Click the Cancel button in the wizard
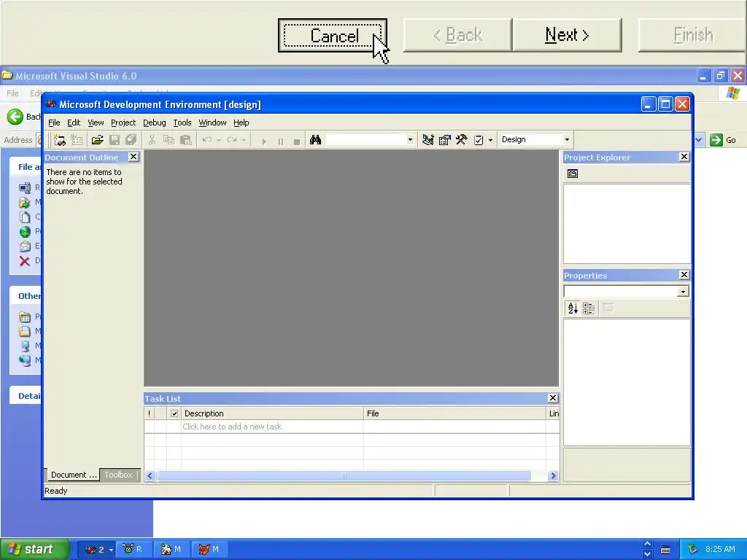Image resolution: width=747 pixels, height=560 pixels. click(333, 36)
